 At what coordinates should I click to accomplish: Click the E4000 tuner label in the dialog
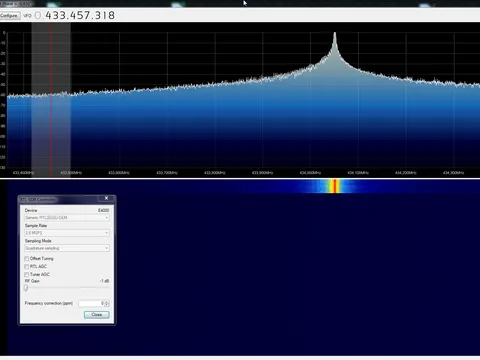(104, 210)
